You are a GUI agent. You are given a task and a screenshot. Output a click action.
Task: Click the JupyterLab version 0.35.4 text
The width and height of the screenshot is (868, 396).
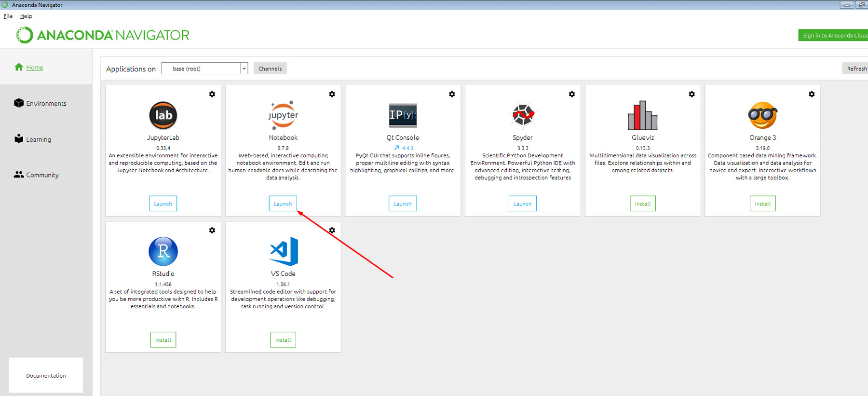pyautogui.click(x=163, y=148)
